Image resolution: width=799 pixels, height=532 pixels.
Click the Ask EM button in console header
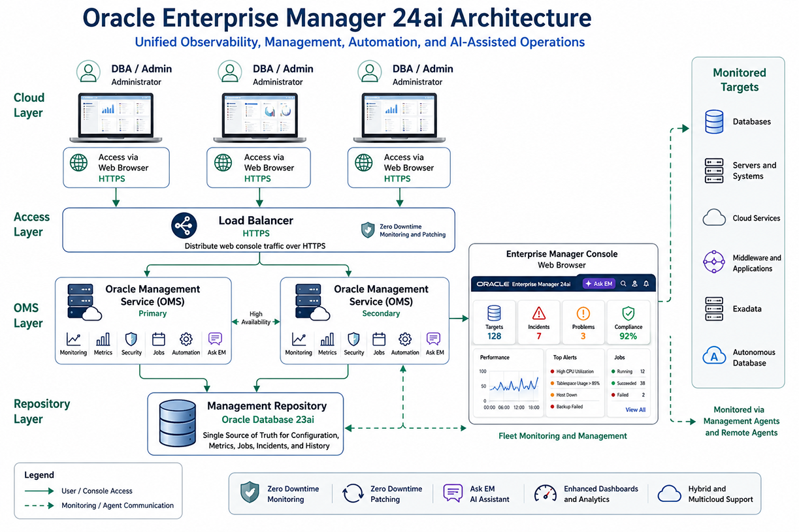598,284
